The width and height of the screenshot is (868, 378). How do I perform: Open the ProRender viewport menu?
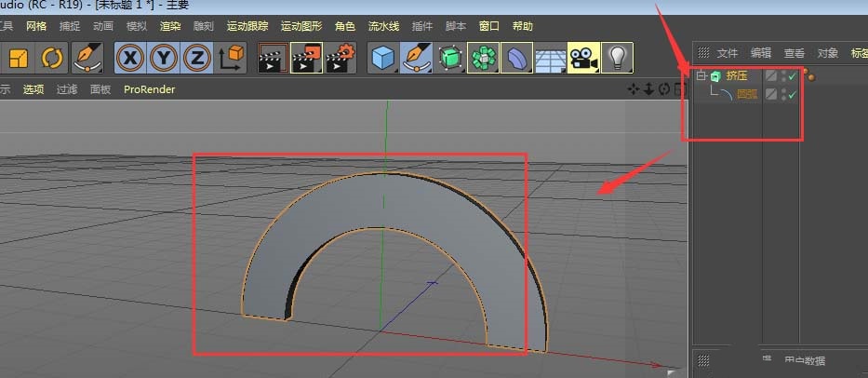149,89
